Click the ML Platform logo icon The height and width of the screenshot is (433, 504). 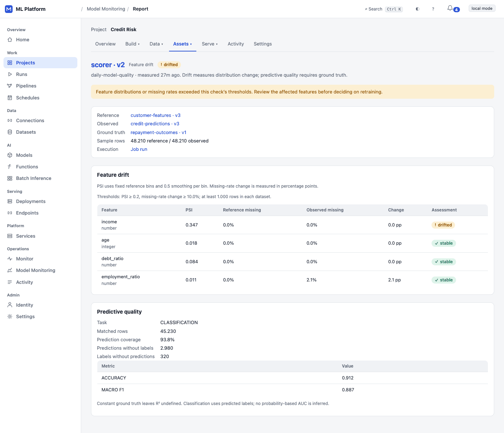tap(9, 9)
